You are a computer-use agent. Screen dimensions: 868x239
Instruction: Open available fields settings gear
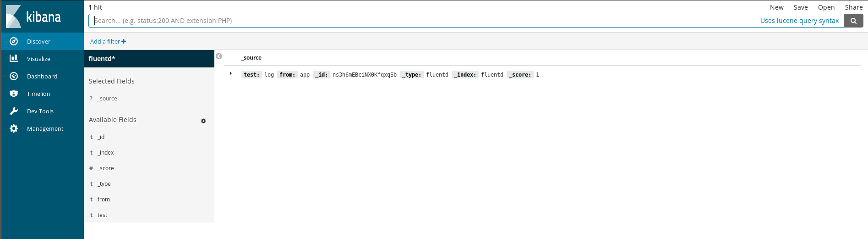pos(203,121)
